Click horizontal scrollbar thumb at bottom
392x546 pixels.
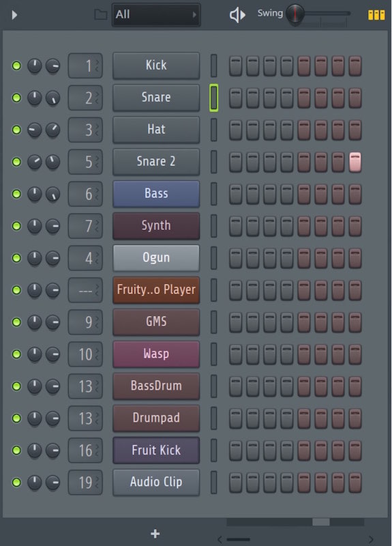[x=320, y=522]
